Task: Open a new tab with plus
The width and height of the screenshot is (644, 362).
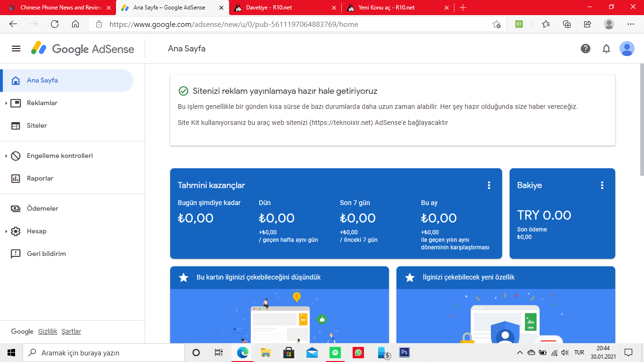Action: [463, 8]
